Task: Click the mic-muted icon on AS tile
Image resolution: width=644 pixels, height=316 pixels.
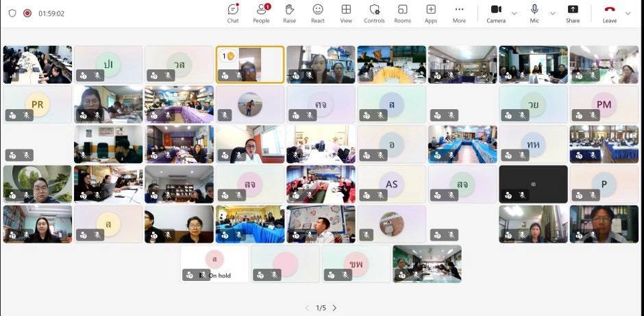Action: 381,195
